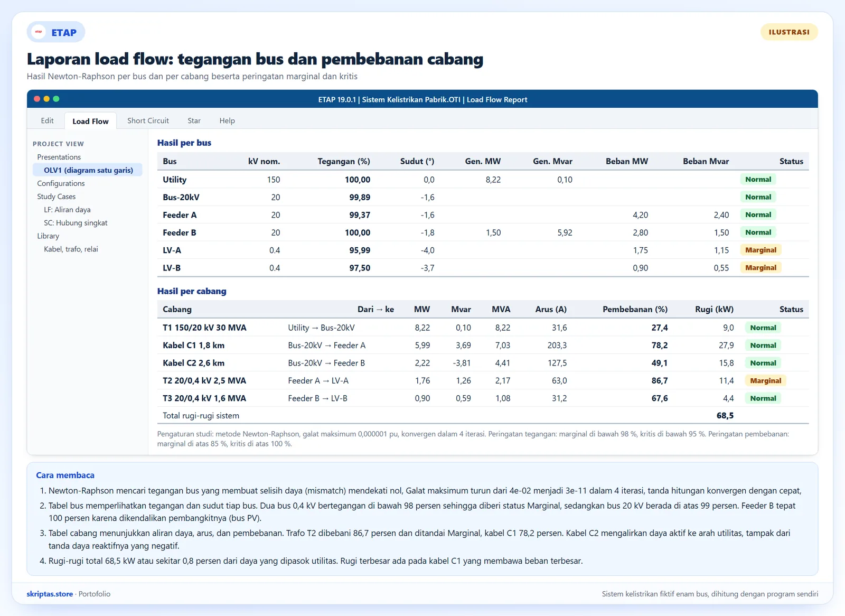845x616 pixels.
Task: Select OLV1 (diagram satu garis) item
Action: tap(88, 170)
